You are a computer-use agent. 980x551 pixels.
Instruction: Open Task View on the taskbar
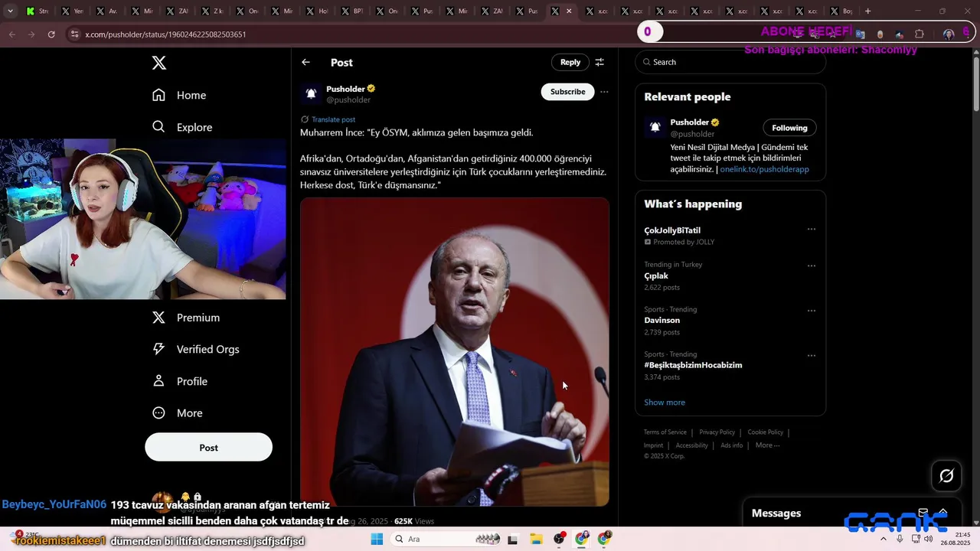coord(512,539)
